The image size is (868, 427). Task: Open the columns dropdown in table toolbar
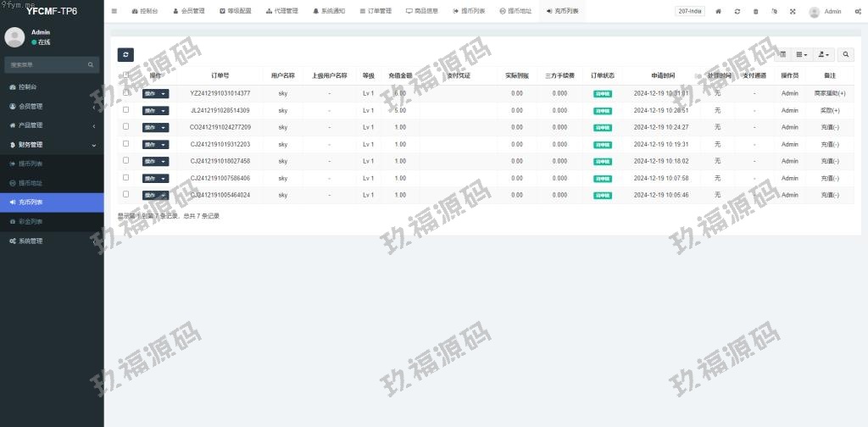802,54
